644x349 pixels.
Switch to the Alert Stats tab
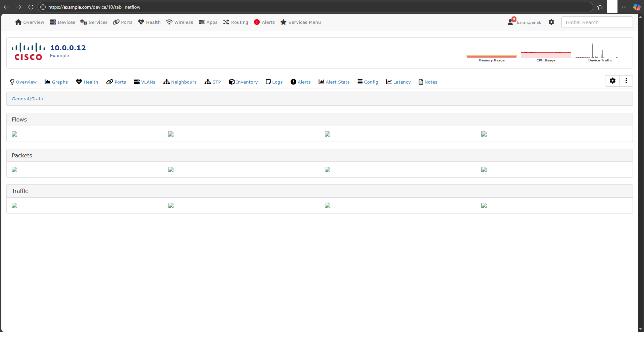click(334, 82)
